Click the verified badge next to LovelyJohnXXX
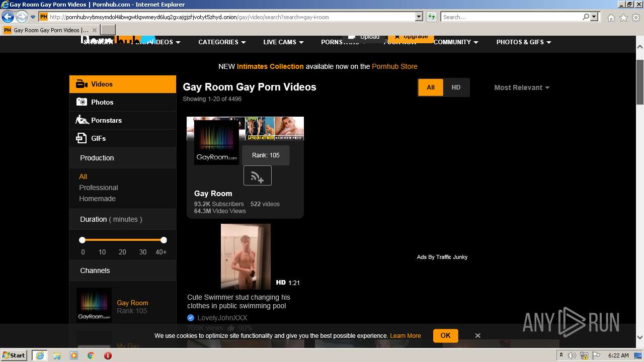Viewport: 644px width, 362px height. click(x=191, y=318)
